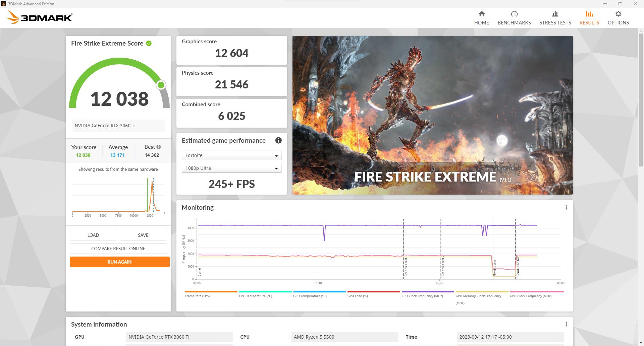The height and width of the screenshot is (346, 644).
Task: Open the Monitoring panel's three-dot menu
Action: coord(566,207)
